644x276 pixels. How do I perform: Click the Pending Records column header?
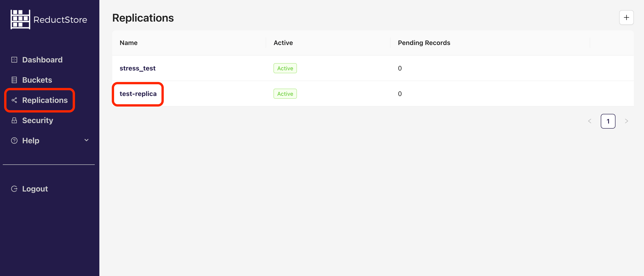coord(424,43)
